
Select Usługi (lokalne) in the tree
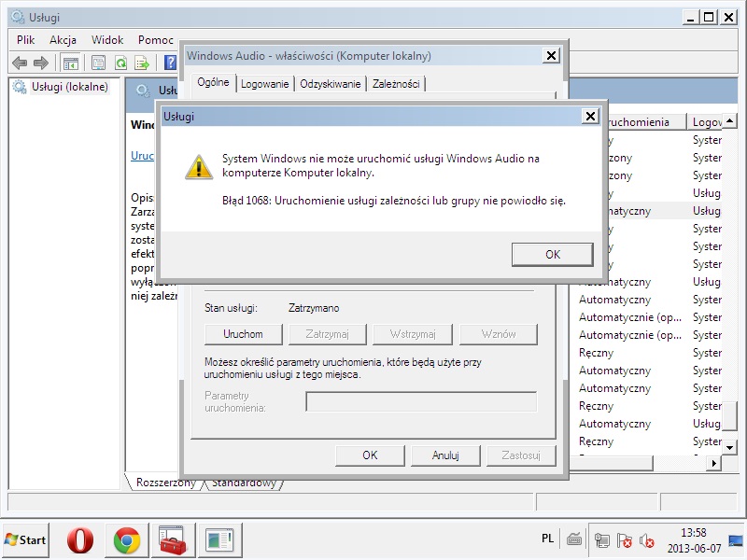[x=69, y=87]
